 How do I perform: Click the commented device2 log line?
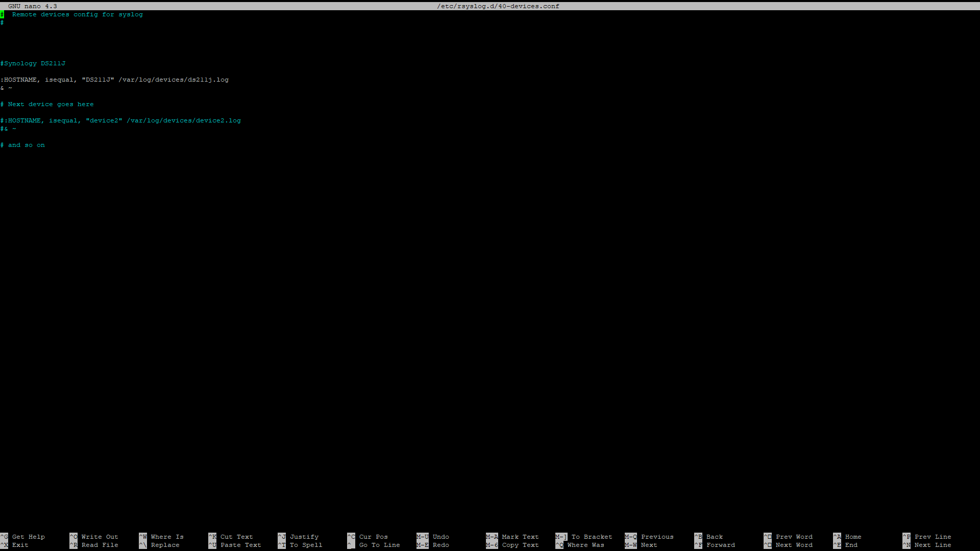coord(120,120)
